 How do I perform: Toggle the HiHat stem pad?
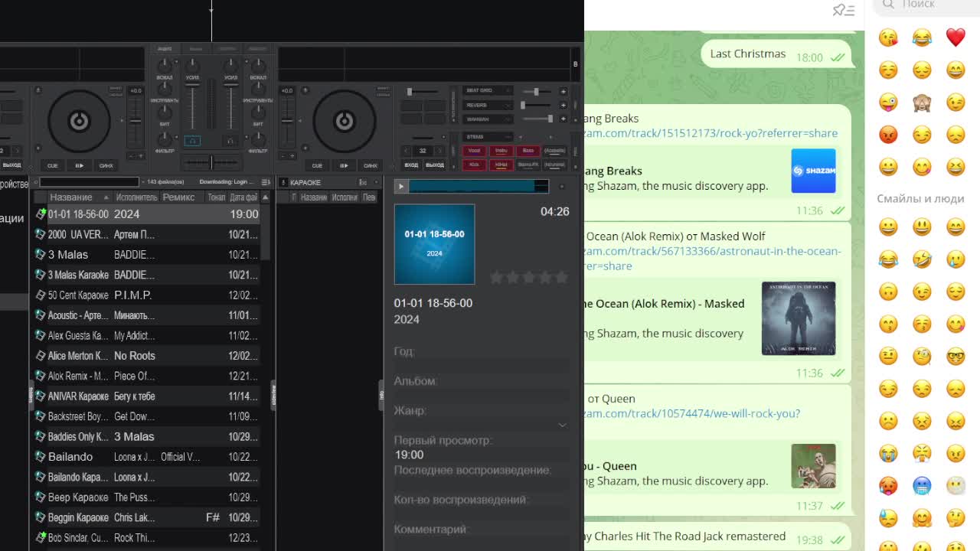coord(501,165)
